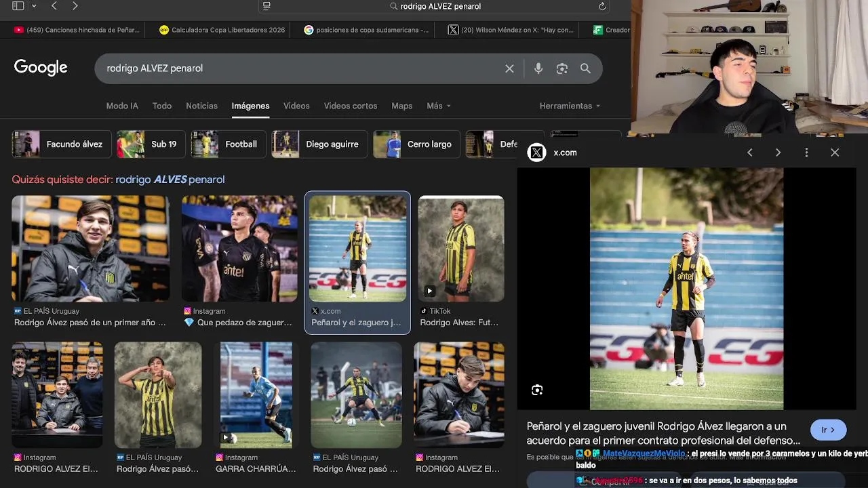Click Google search field text

tap(155, 68)
